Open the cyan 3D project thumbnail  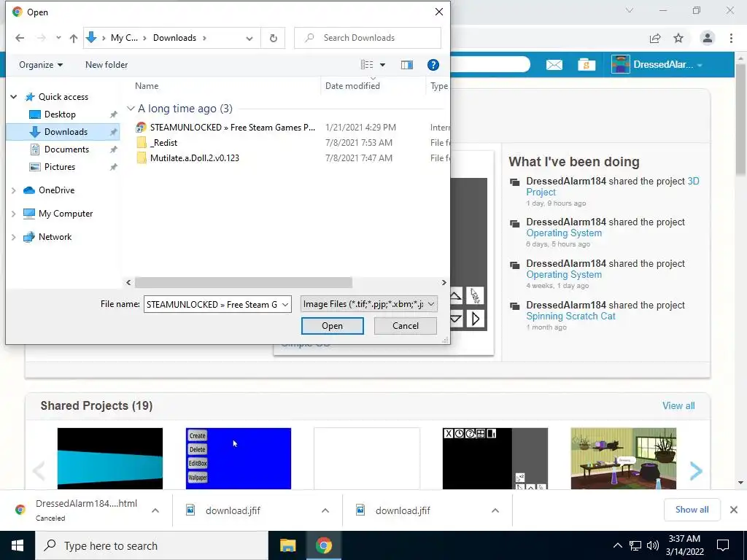tap(110, 459)
